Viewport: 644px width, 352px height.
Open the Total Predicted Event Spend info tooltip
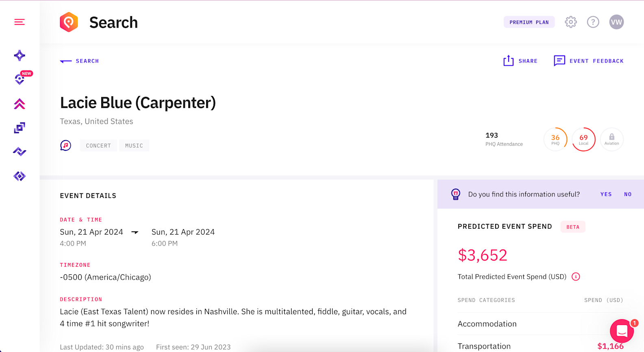tap(576, 277)
